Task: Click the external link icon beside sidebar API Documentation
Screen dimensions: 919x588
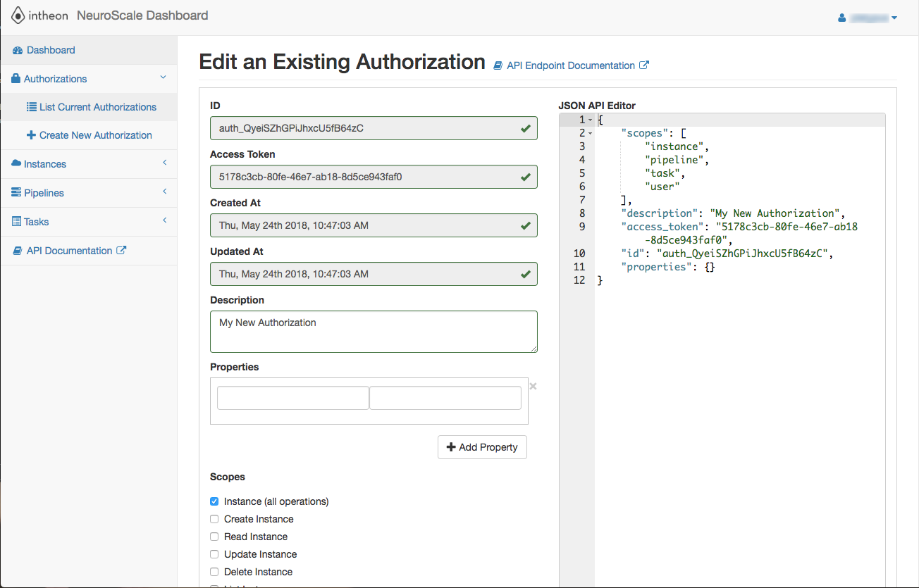Action: pyautogui.click(x=121, y=250)
